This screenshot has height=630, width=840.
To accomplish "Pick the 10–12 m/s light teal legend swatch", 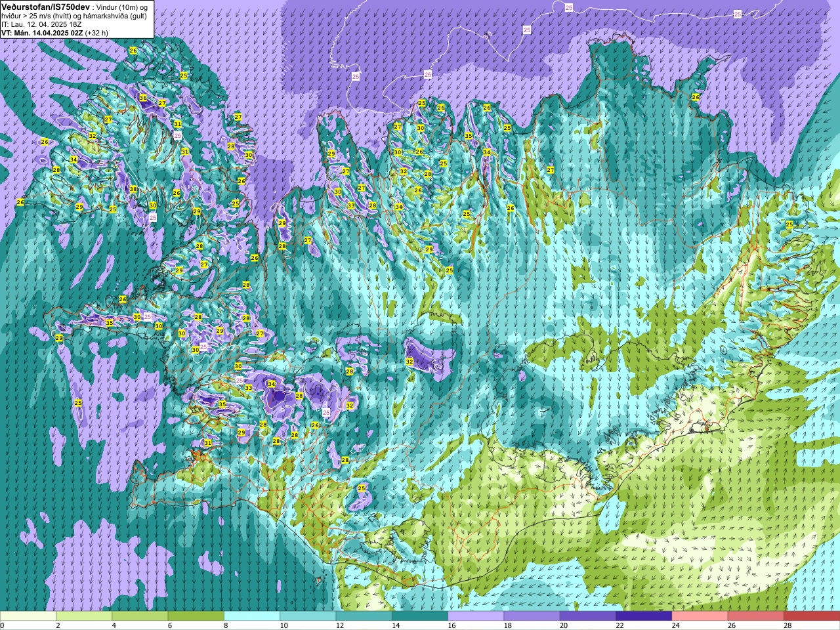I will point(308,616).
